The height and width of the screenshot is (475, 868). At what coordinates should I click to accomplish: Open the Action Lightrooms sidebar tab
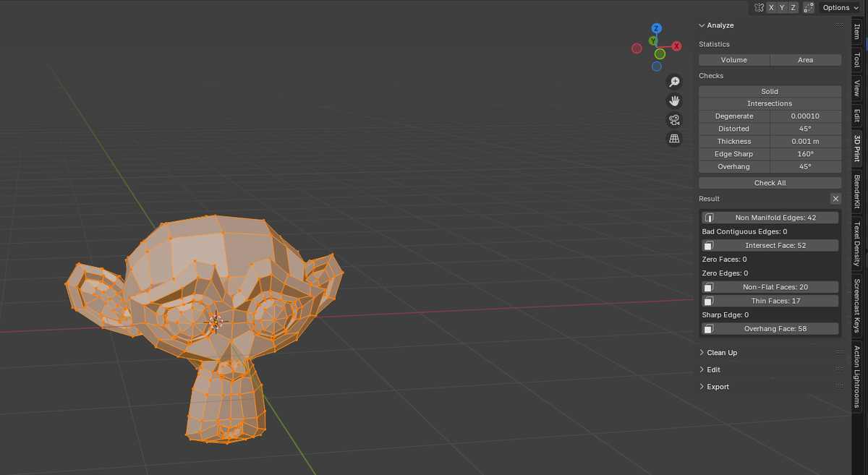[x=857, y=377]
